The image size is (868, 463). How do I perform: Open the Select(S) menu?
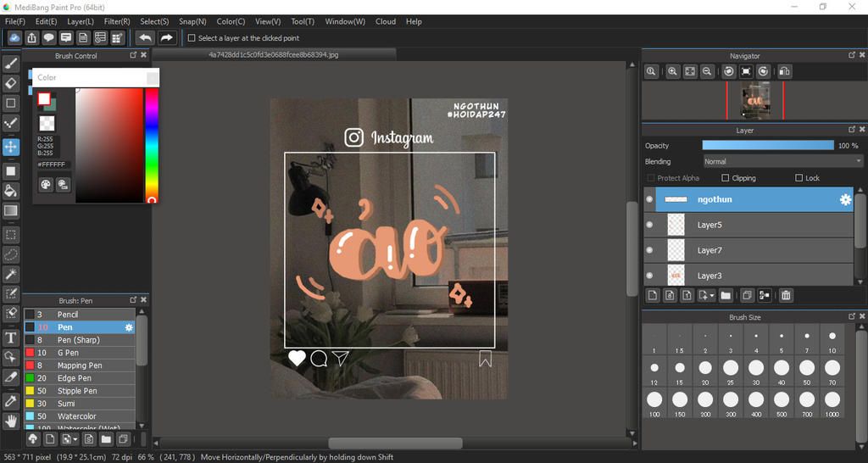tap(154, 21)
